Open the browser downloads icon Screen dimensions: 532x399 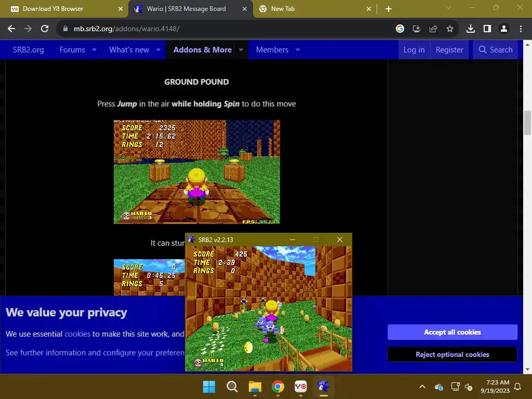click(x=470, y=29)
